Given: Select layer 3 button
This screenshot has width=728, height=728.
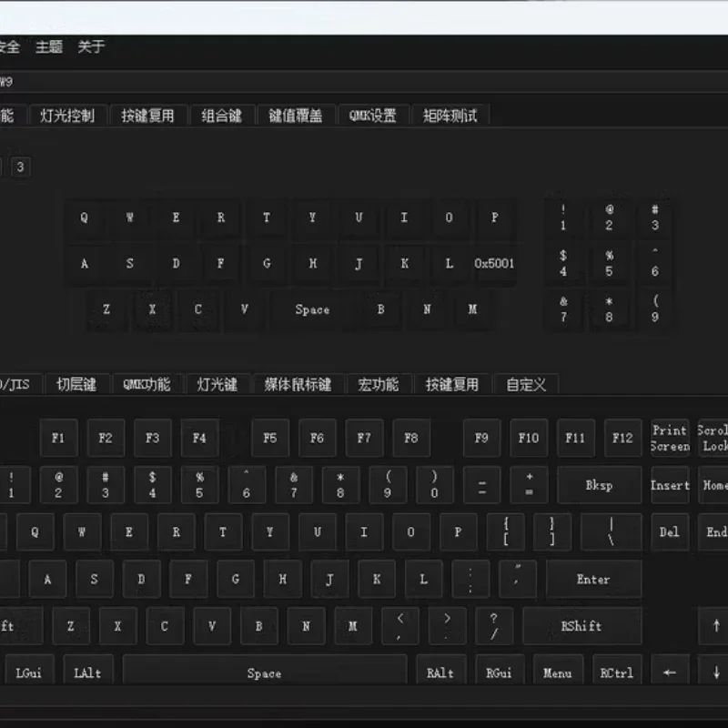Looking at the screenshot, I should (x=20, y=167).
